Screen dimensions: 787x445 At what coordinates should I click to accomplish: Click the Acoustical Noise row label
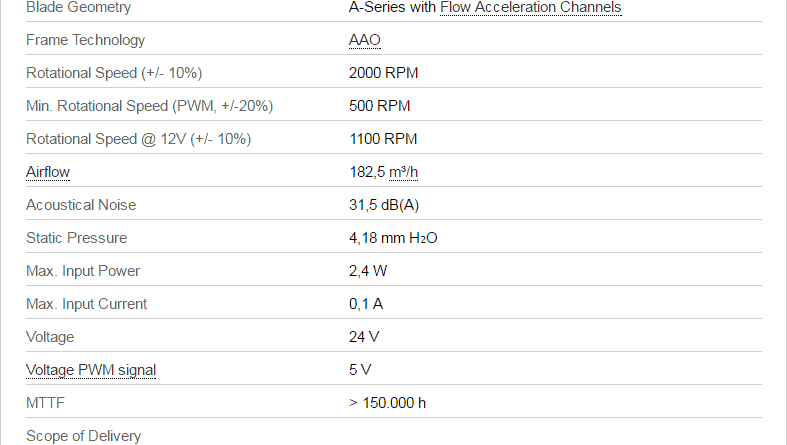click(x=81, y=205)
